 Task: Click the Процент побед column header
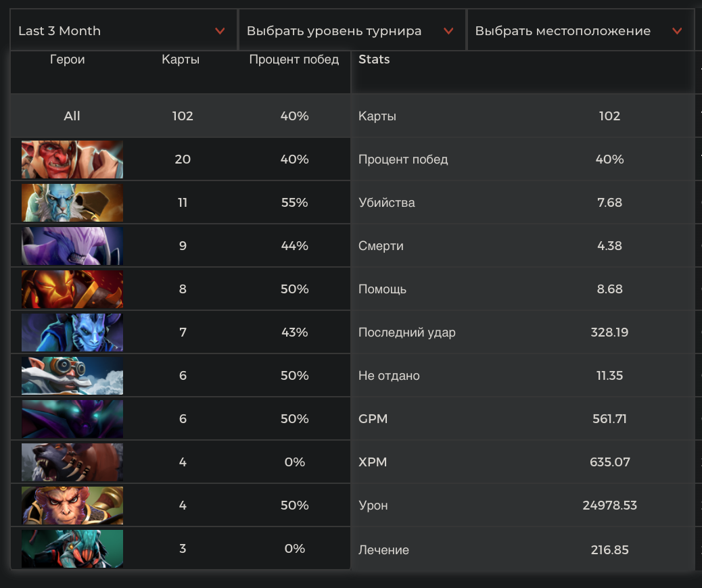pos(294,59)
